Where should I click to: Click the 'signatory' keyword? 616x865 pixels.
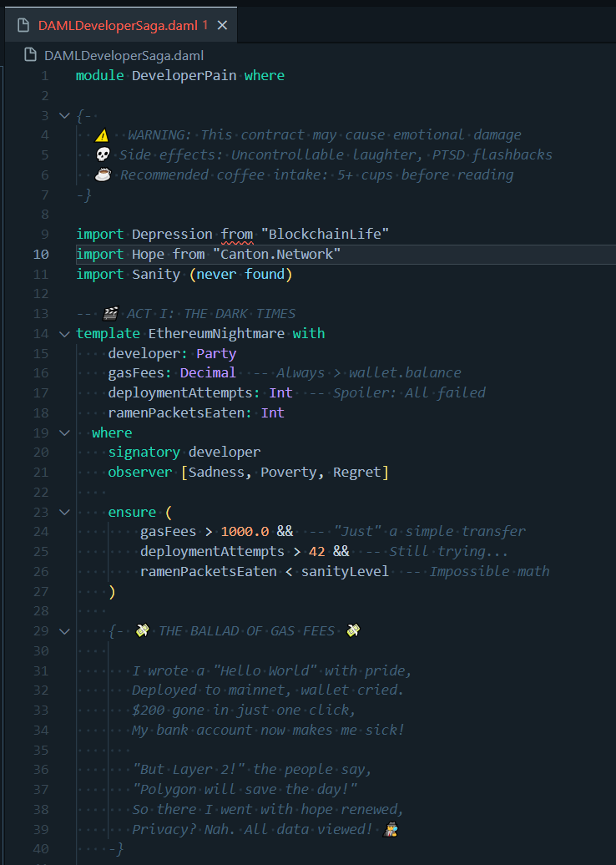[144, 453]
